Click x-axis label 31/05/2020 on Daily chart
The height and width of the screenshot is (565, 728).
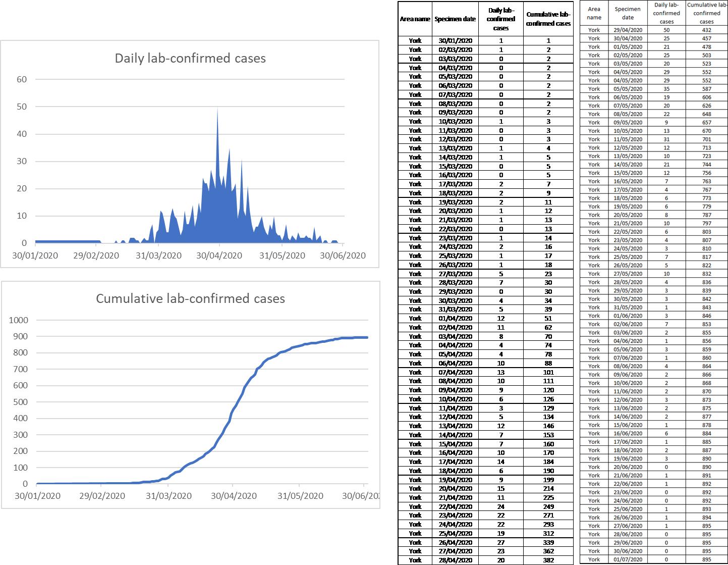[282, 255]
